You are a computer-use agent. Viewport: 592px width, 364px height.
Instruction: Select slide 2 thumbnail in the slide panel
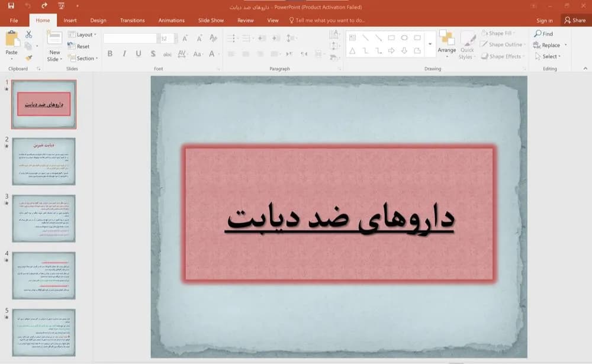(x=44, y=161)
